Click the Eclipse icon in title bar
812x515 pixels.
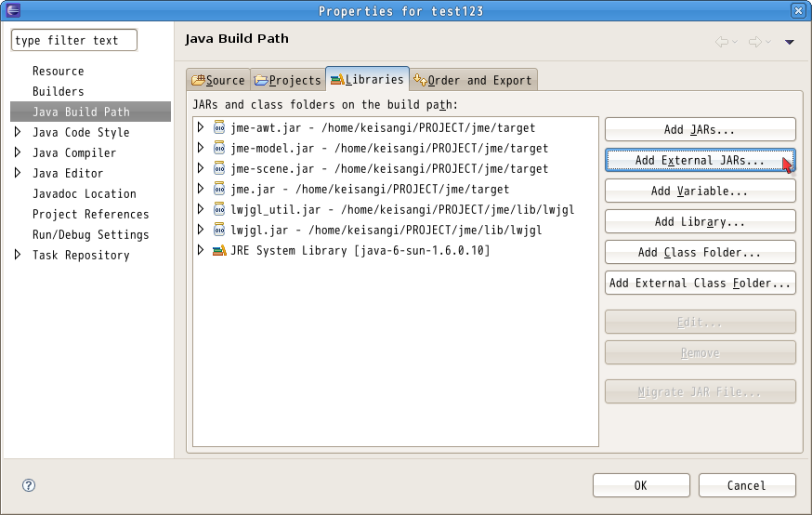point(11,10)
